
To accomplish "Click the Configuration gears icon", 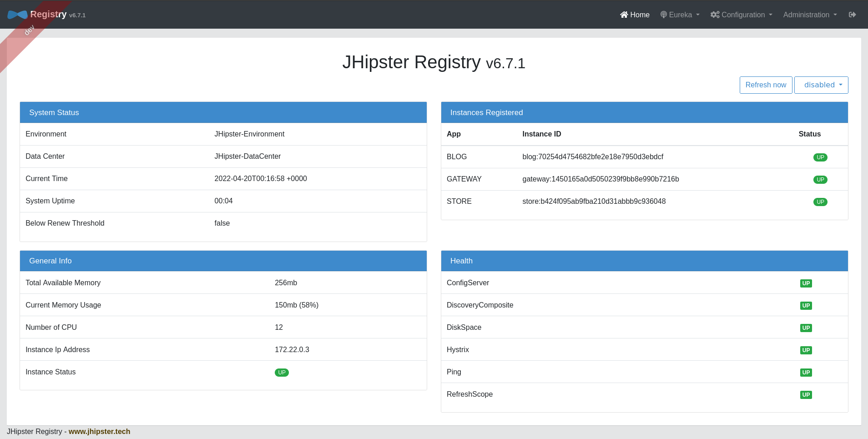I will pos(715,15).
